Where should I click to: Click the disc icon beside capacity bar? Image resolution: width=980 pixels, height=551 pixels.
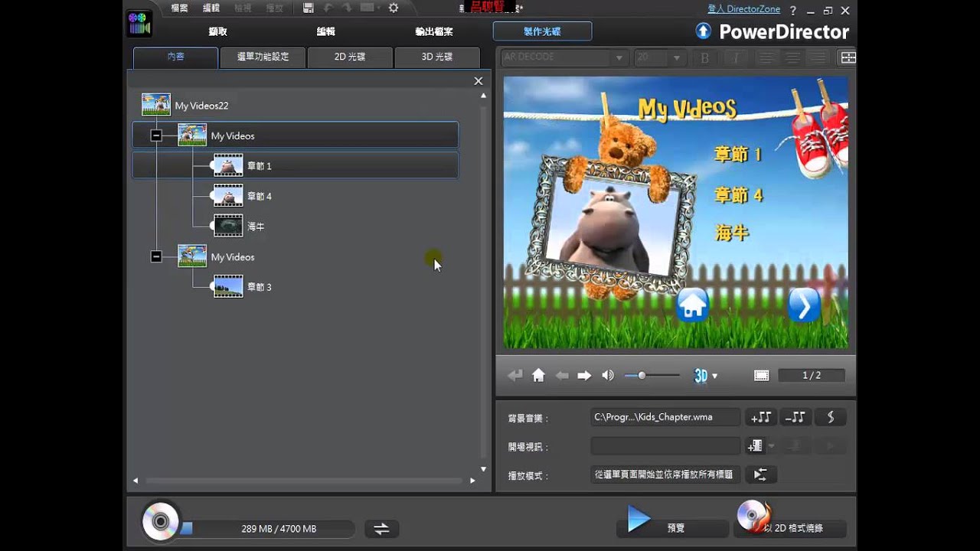[x=160, y=522]
